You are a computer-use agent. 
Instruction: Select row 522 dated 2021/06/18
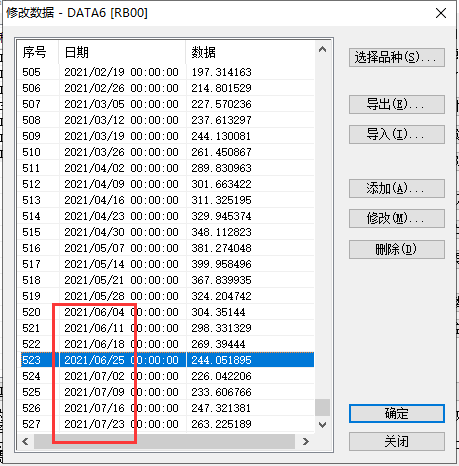[166, 344]
